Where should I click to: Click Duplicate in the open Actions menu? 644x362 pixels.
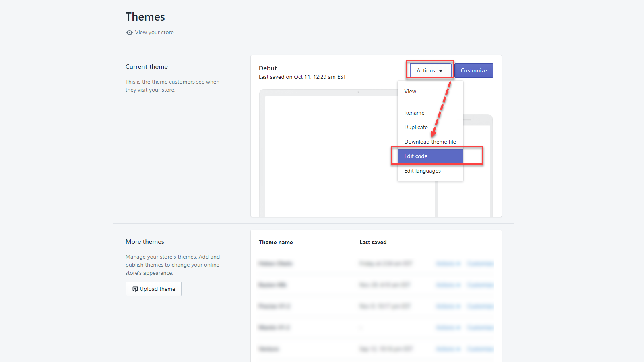tap(416, 127)
